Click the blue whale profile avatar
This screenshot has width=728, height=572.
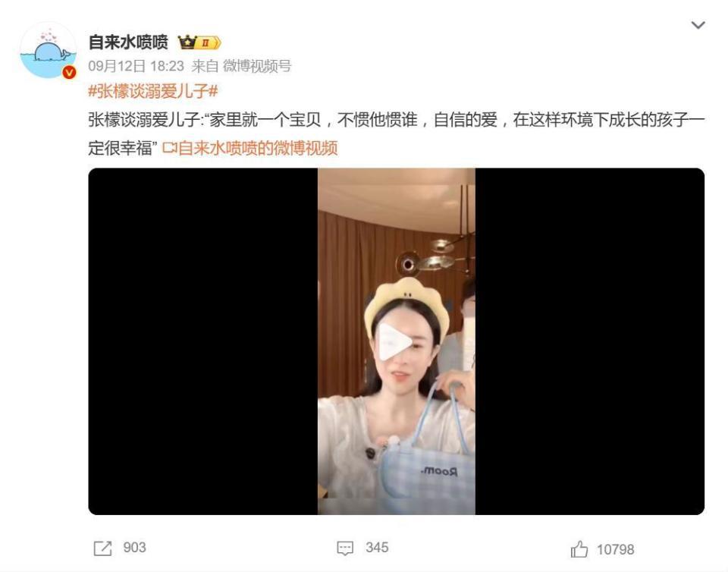point(47,51)
